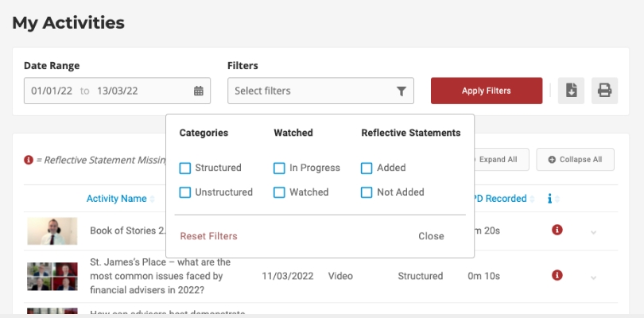Click the red missing-statement icon for Book of Stories
Screen dimensions: 644x318
coord(557,230)
